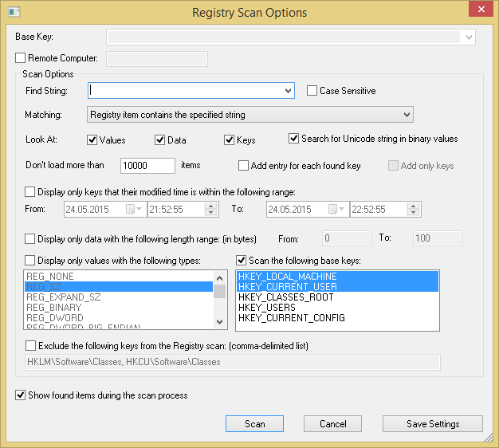This screenshot has width=499, height=448.
Task: Check Display only values with following types
Action: point(30,261)
